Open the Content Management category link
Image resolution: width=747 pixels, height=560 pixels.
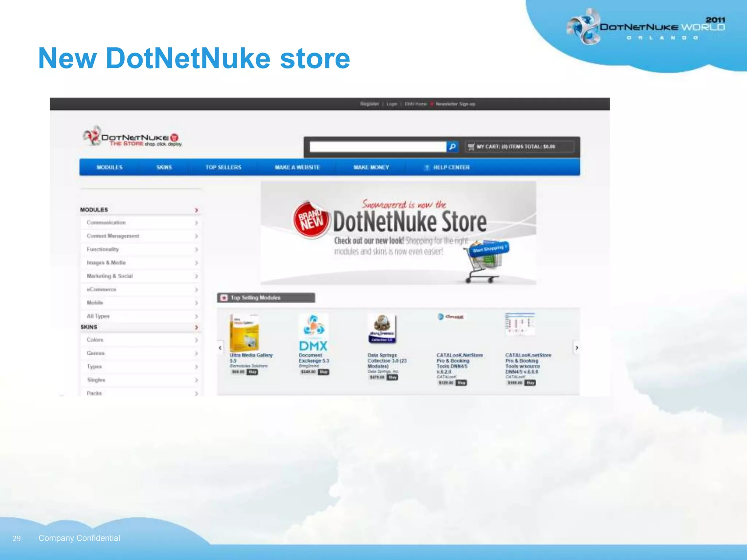click(113, 236)
